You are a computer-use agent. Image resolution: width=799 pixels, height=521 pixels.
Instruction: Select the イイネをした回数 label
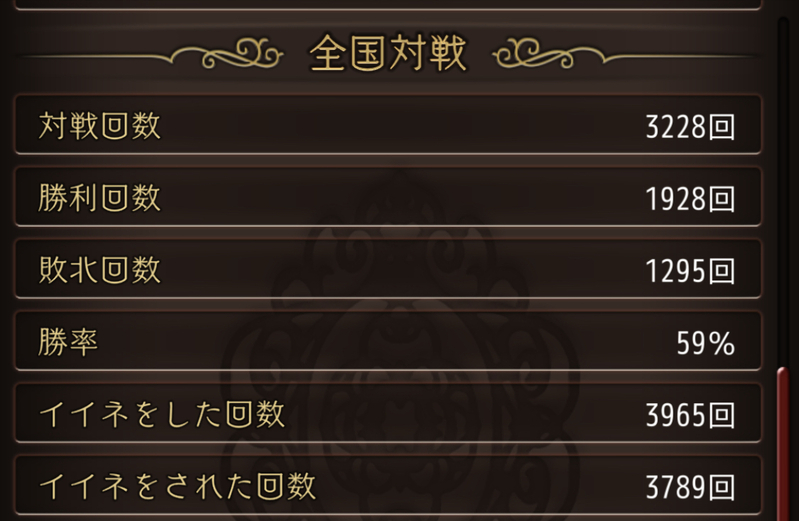pyautogui.click(x=162, y=414)
